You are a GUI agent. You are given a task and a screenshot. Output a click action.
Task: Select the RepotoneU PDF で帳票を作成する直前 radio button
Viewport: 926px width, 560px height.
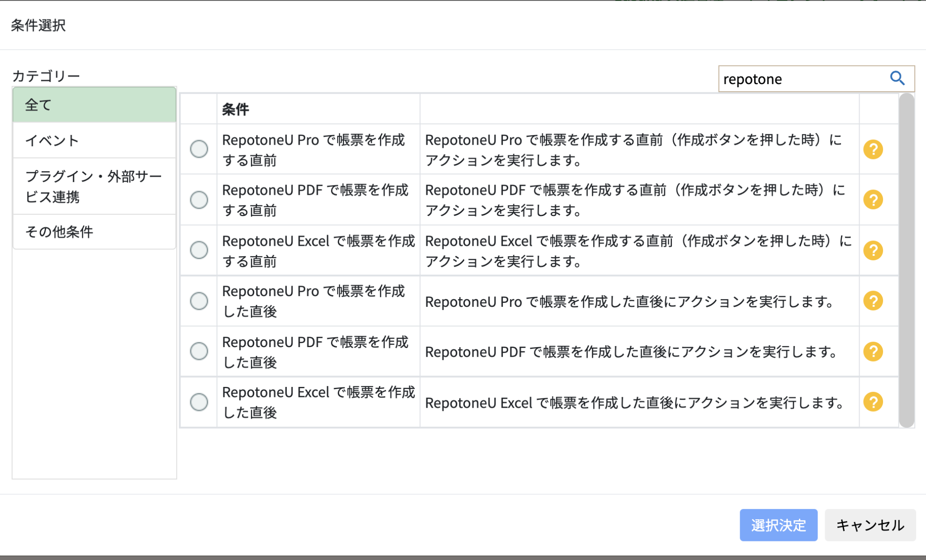click(199, 199)
